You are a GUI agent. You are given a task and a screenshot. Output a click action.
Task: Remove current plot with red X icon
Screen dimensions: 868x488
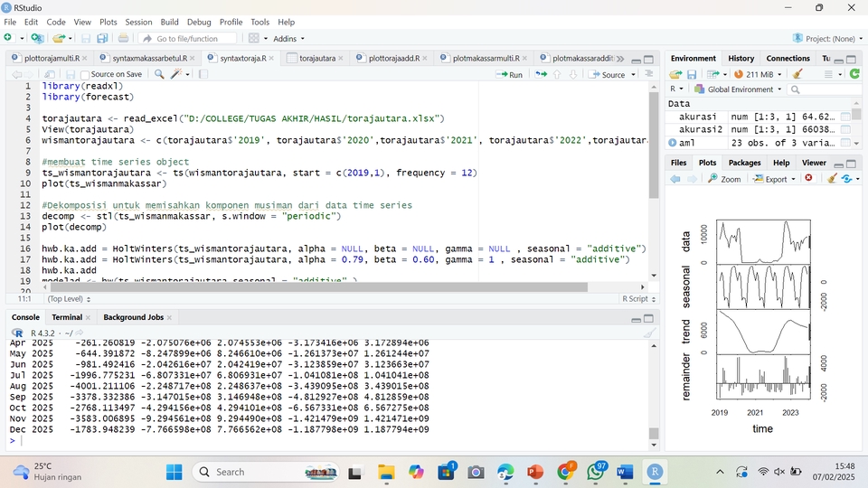click(808, 179)
